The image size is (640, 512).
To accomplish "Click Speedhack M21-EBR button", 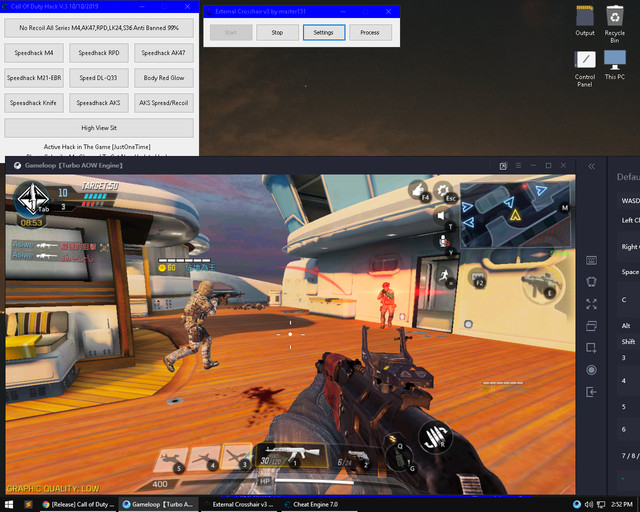I will [34, 78].
